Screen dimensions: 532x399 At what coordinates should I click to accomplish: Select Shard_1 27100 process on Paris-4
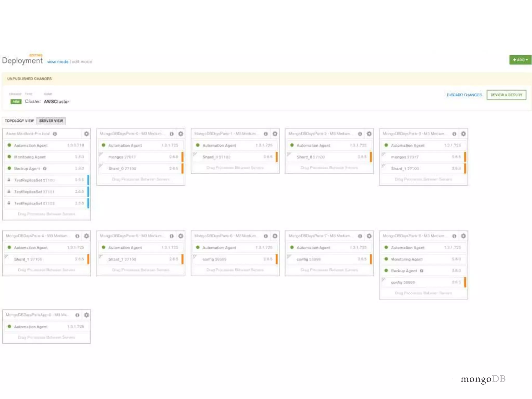click(47, 259)
